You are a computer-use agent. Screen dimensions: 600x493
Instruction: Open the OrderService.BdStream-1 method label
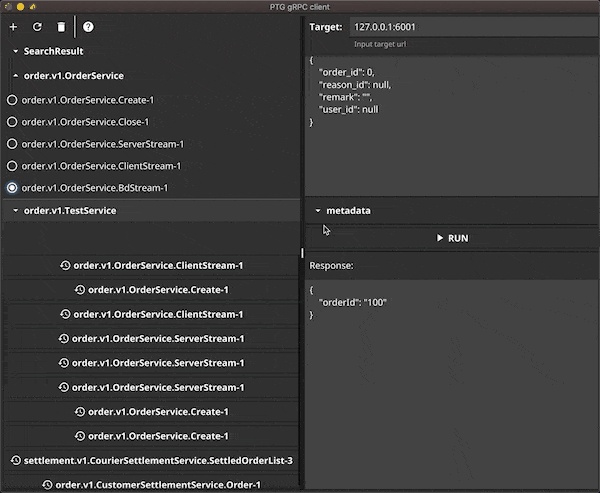(94, 188)
